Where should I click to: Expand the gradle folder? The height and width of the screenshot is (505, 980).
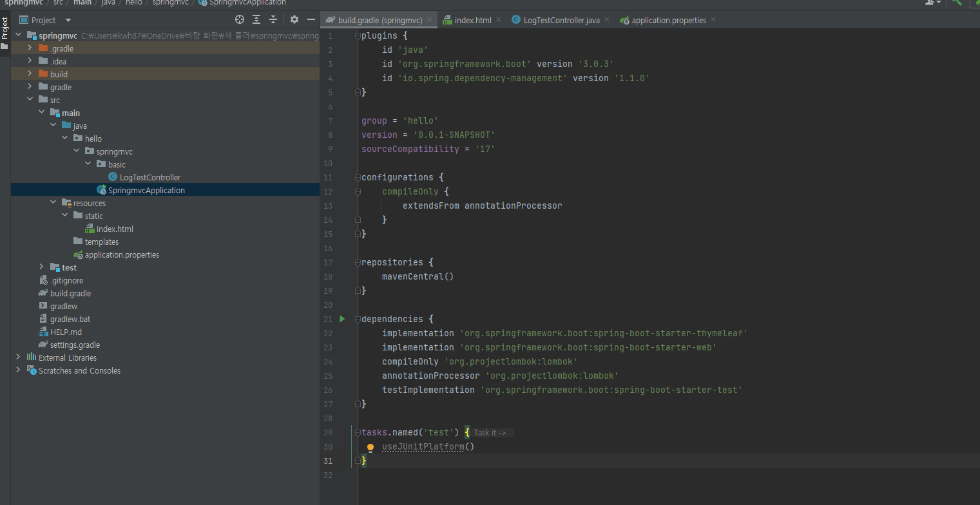pos(30,87)
